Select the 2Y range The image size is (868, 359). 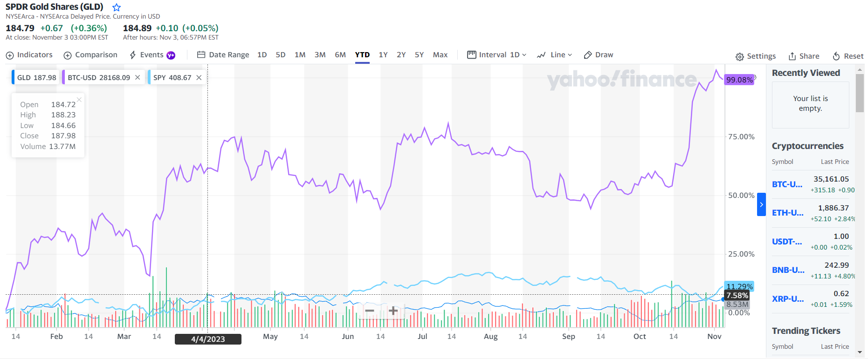pos(401,55)
